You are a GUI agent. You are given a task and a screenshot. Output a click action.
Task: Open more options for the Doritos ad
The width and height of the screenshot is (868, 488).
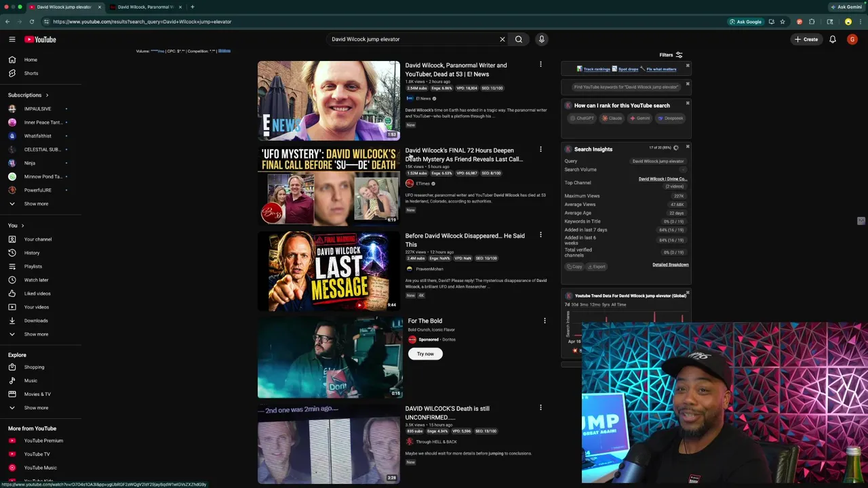[x=545, y=321]
